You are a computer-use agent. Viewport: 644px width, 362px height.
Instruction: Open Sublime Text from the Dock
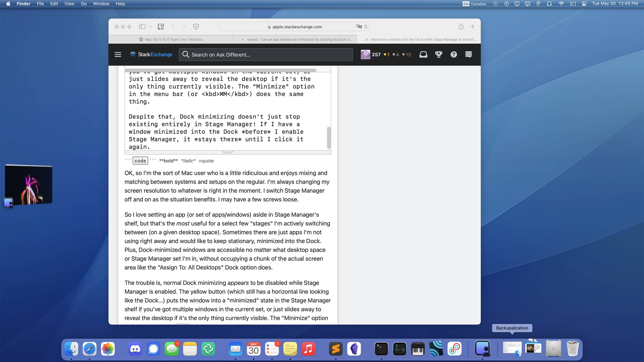336,349
